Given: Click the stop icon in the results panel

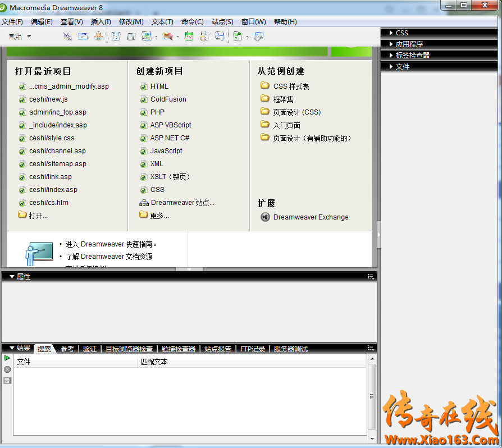Looking at the screenshot, I should pos(7,369).
